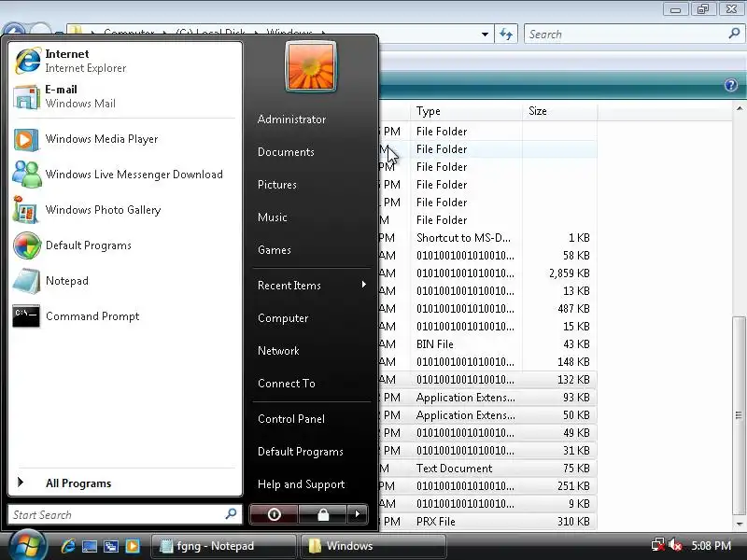
Task: Expand Recent Items submenu
Action: [312, 286]
